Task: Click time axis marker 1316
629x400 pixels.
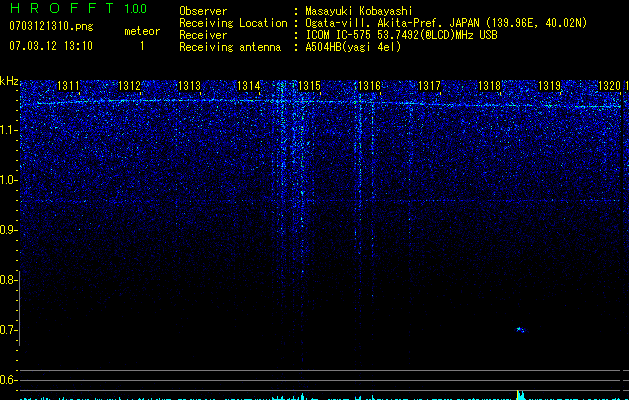Action: coord(369,86)
